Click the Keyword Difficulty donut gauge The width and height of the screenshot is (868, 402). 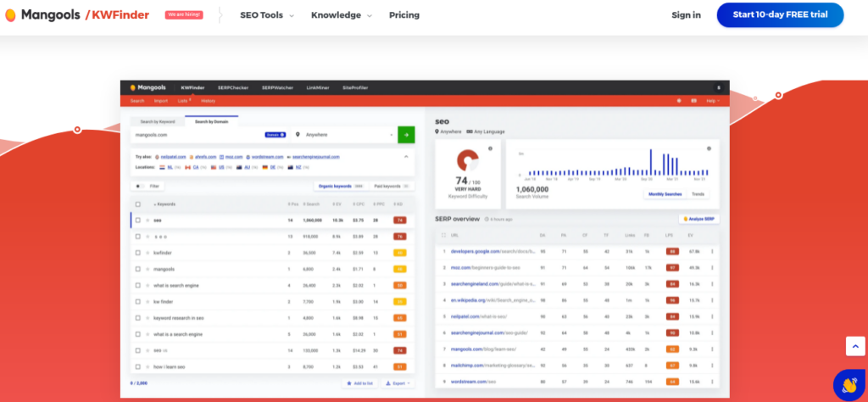pos(468,160)
